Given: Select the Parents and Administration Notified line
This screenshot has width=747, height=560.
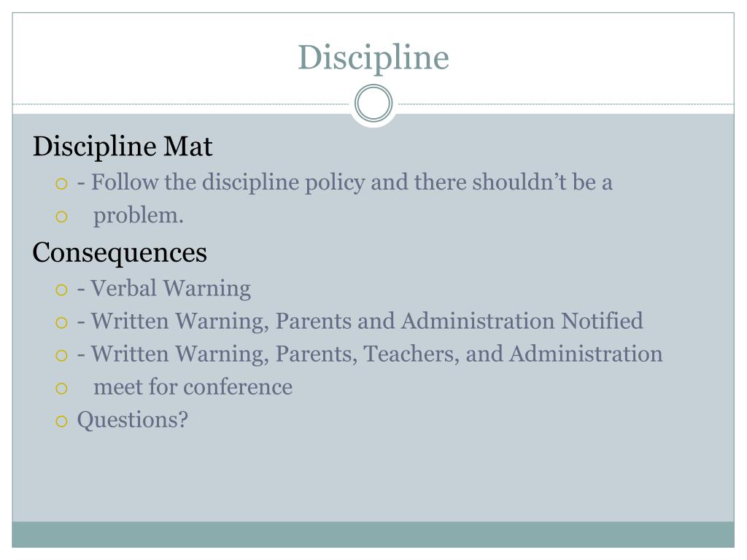Looking at the screenshot, I should coord(360,322).
